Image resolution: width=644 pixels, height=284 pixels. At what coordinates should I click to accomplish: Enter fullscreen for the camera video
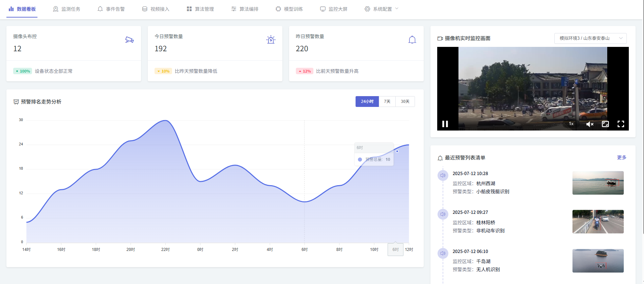coord(621,124)
